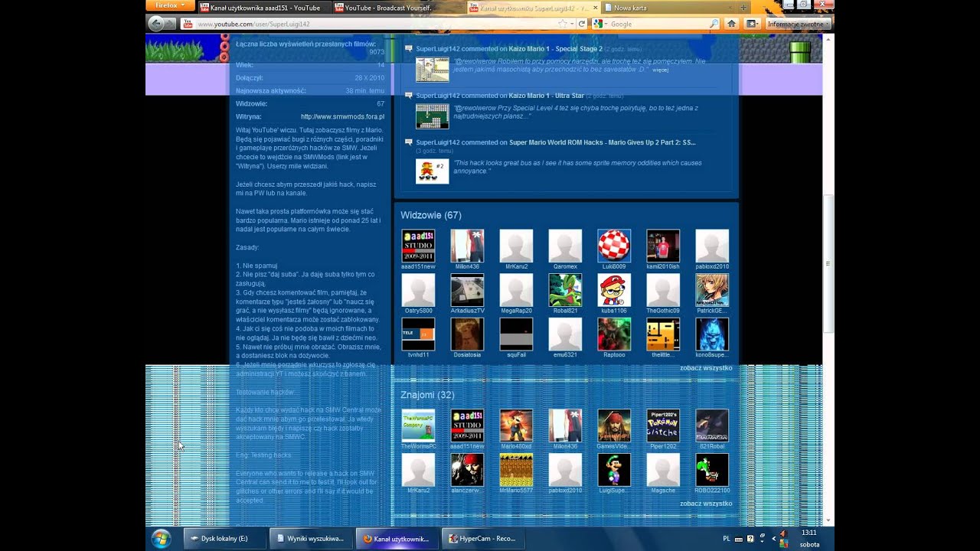The width and height of the screenshot is (980, 551).
Task: Open PatrickGE subscriber avatar
Action: pos(712,290)
